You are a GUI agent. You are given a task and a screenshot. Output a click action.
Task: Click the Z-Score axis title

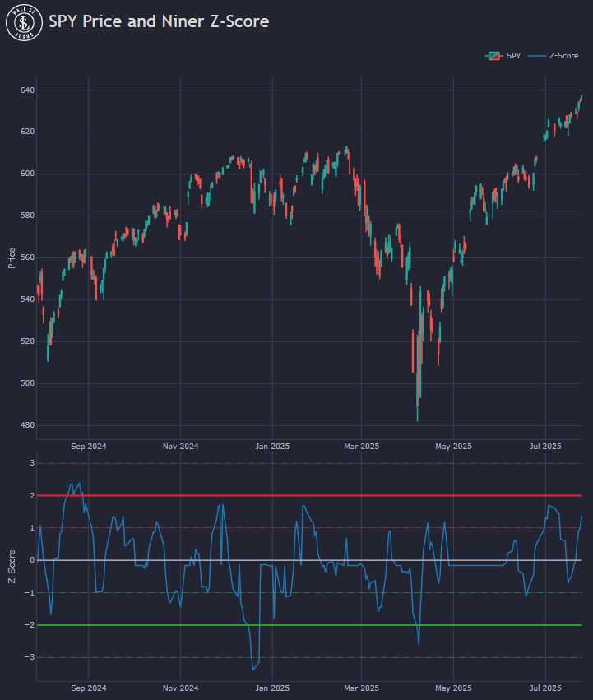click(x=12, y=567)
